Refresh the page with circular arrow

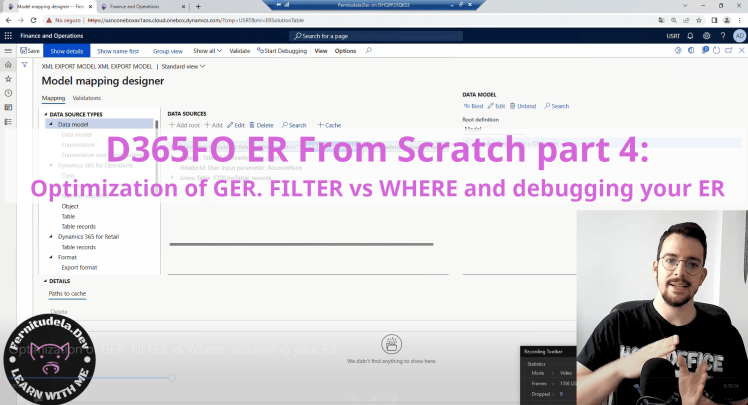point(716,50)
